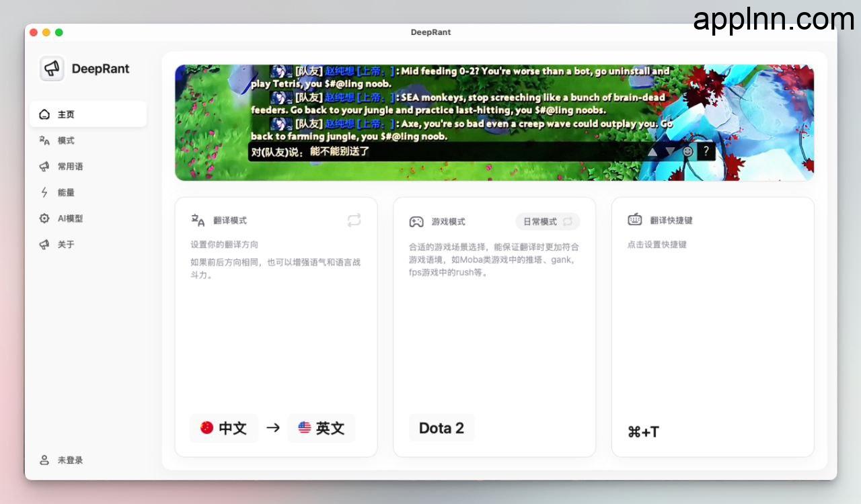
Task: Click the lightning bolt icon beside 能量
Action: click(44, 192)
